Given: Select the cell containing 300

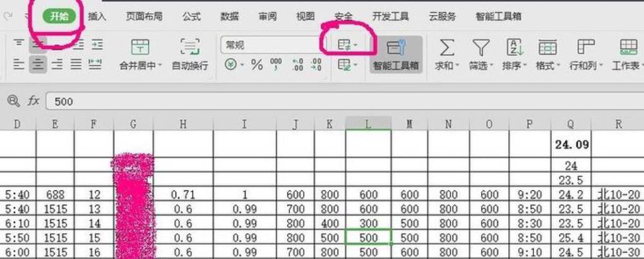Looking at the screenshot, I should click(369, 223).
